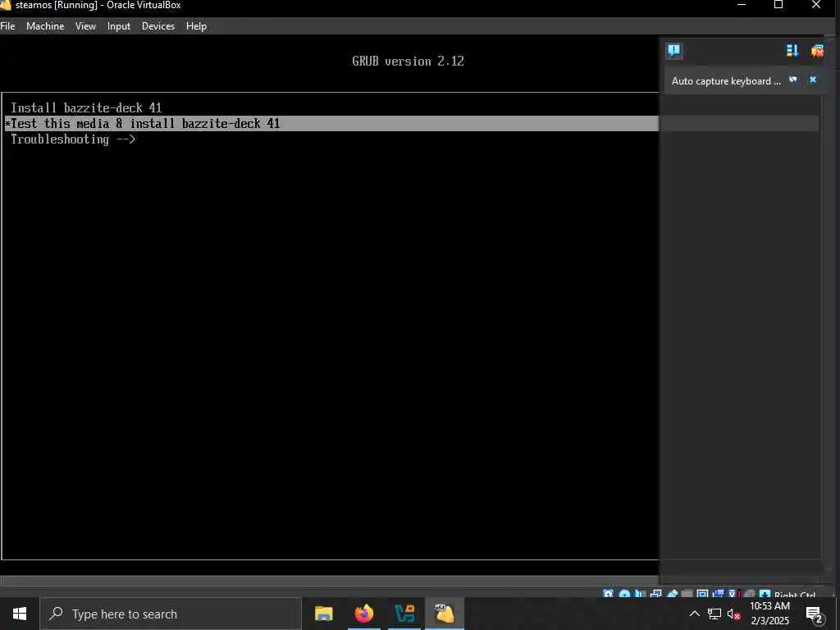Viewport: 840px width, 630px height.
Task: Open the View menu
Action: pyautogui.click(x=85, y=25)
